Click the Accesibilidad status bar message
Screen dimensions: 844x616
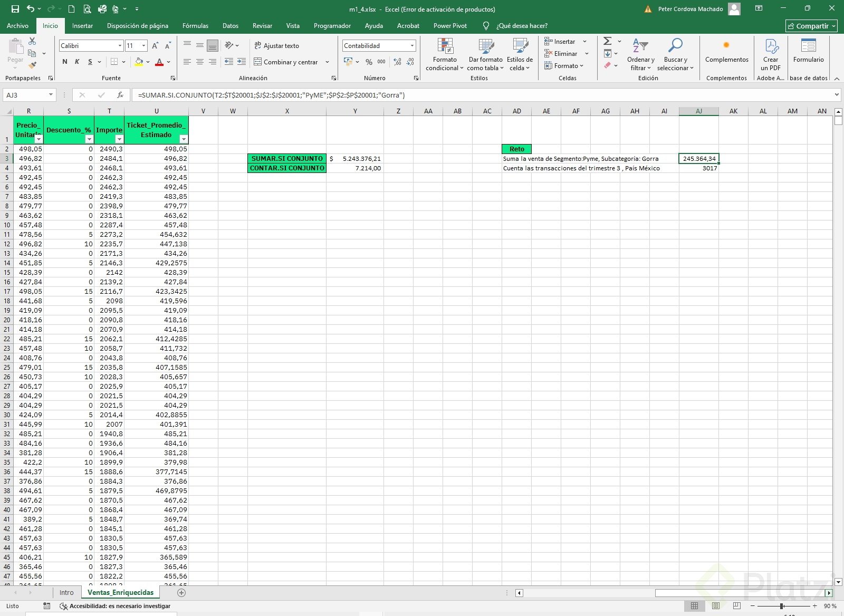(x=115, y=606)
